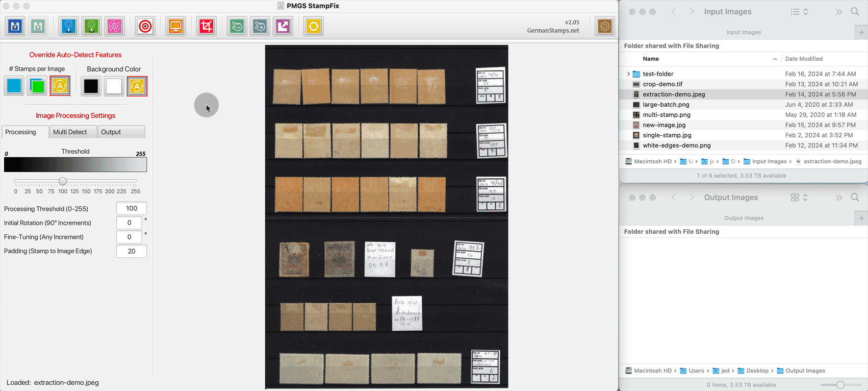Expand the test-folder disclosure triangle
The image size is (868, 391).
point(628,74)
